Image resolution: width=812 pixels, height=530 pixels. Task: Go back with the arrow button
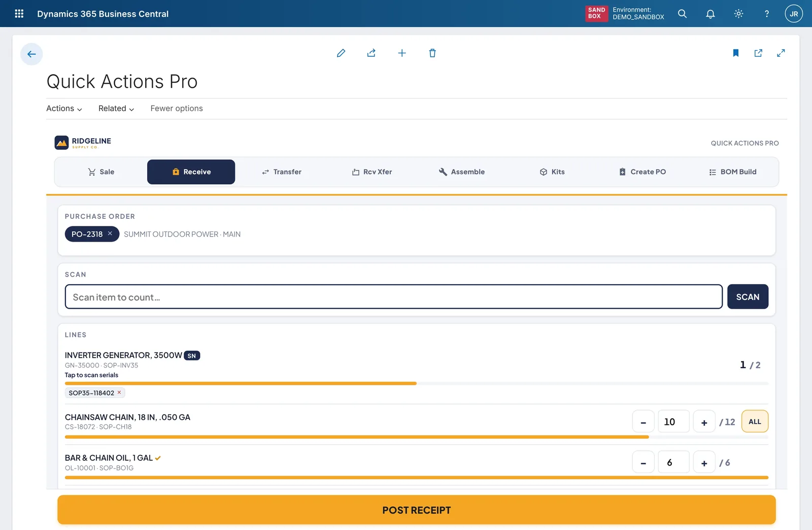[x=31, y=54]
